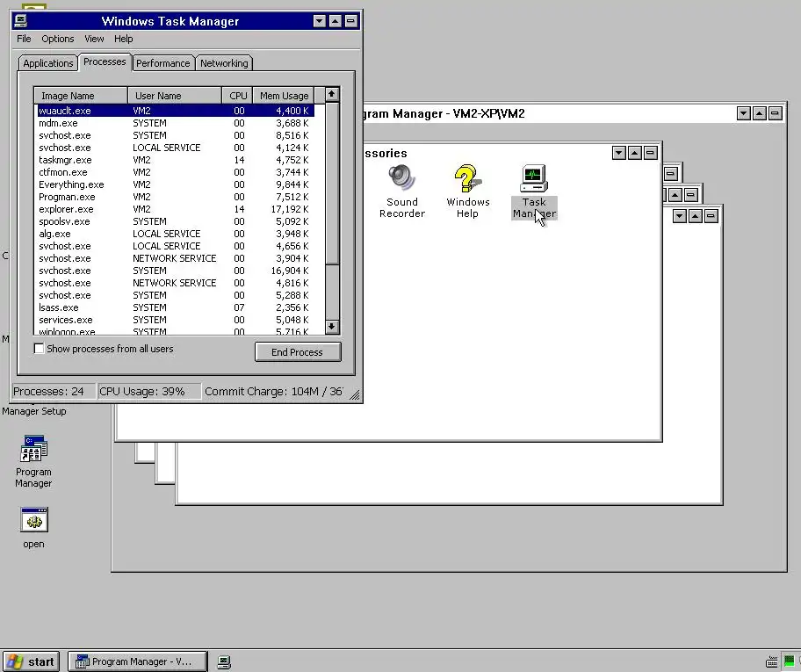Click the End Process button

coord(298,352)
